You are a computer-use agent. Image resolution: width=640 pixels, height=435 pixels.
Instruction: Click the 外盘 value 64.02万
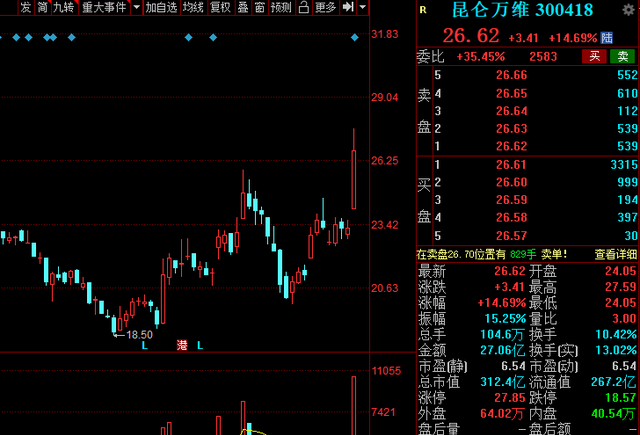click(502, 414)
